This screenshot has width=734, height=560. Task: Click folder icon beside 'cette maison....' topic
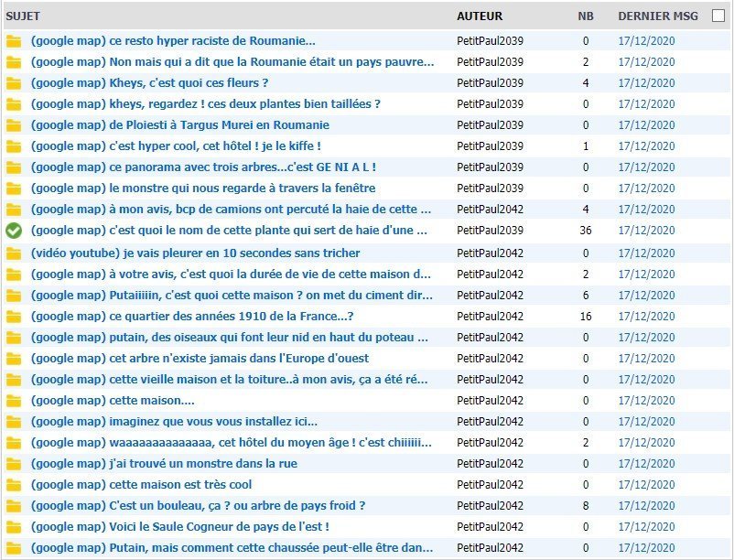coord(14,401)
